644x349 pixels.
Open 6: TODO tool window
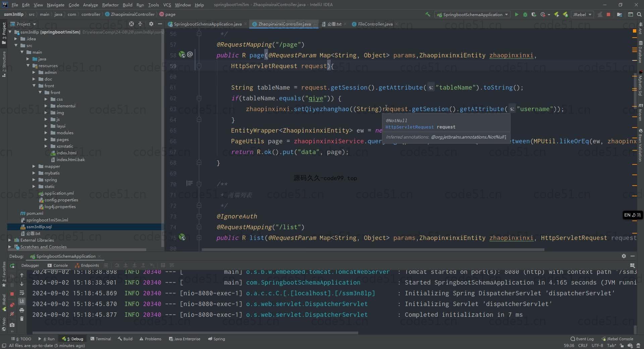pos(21,339)
